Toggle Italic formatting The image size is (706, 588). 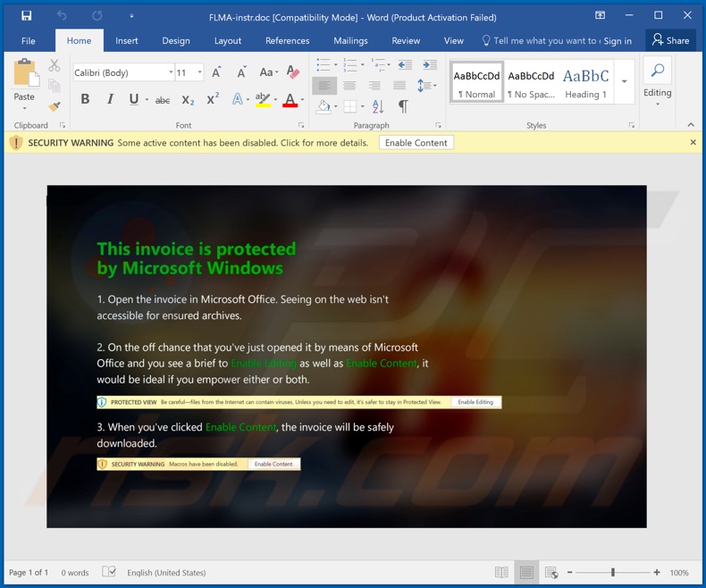pos(110,99)
